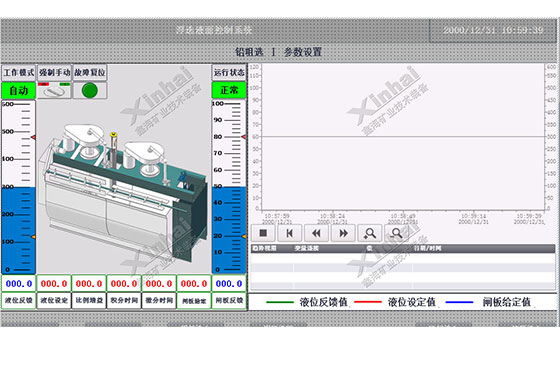Click the 液位反馈 label below the values
This screenshot has height=366, width=560.
[19, 301]
